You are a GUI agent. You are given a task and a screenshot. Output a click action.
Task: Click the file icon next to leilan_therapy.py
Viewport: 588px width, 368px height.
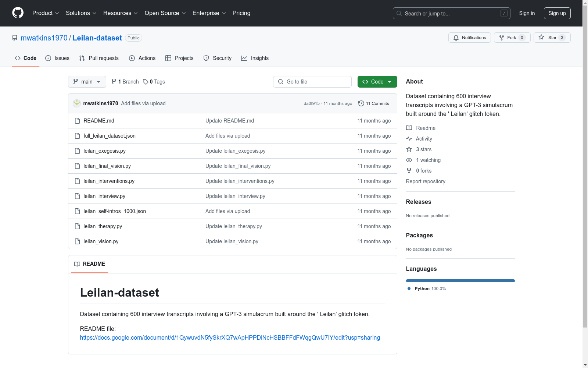(77, 226)
